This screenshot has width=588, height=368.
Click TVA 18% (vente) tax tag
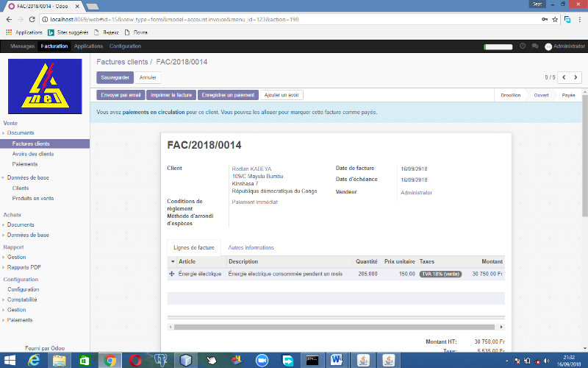[440, 274]
